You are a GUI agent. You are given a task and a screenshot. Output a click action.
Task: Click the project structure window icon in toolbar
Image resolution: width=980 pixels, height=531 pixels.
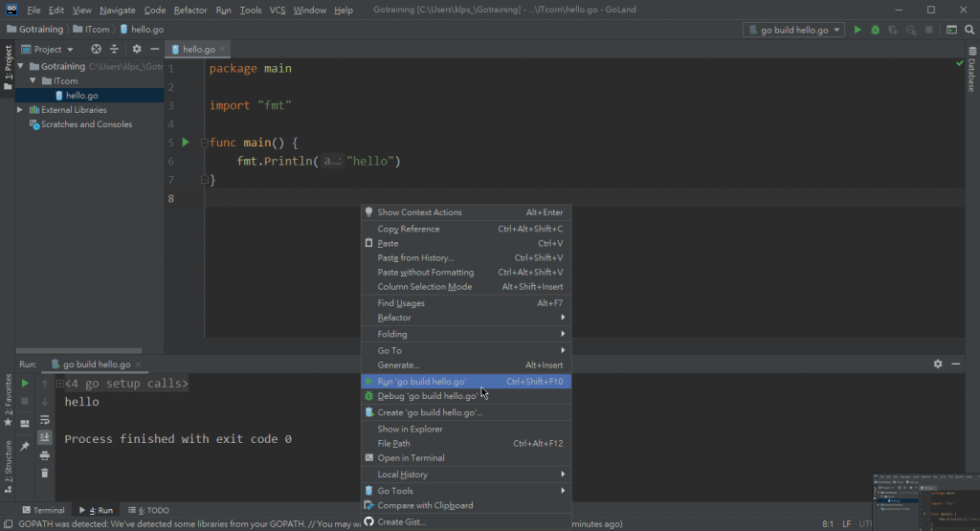(951, 30)
